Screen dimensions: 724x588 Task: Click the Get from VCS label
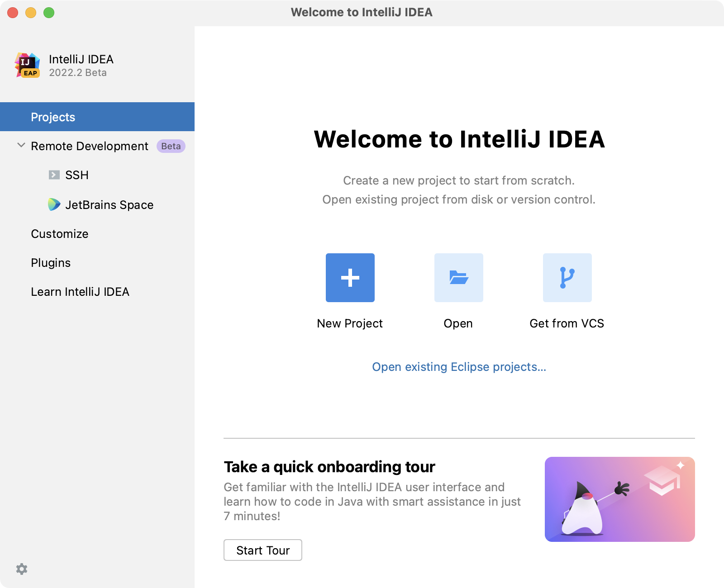coord(567,323)
